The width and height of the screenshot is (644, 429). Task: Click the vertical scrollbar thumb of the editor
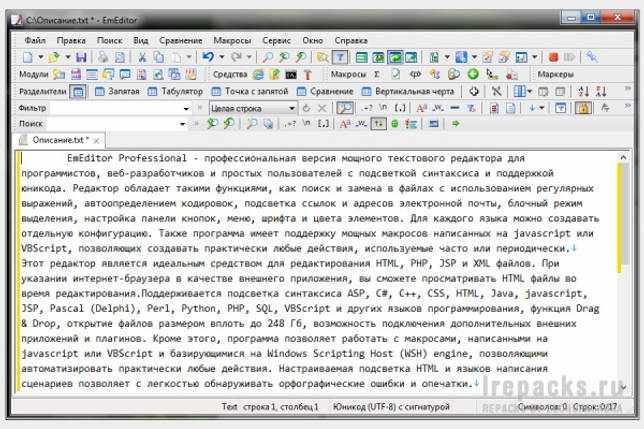tap(623, 216)
